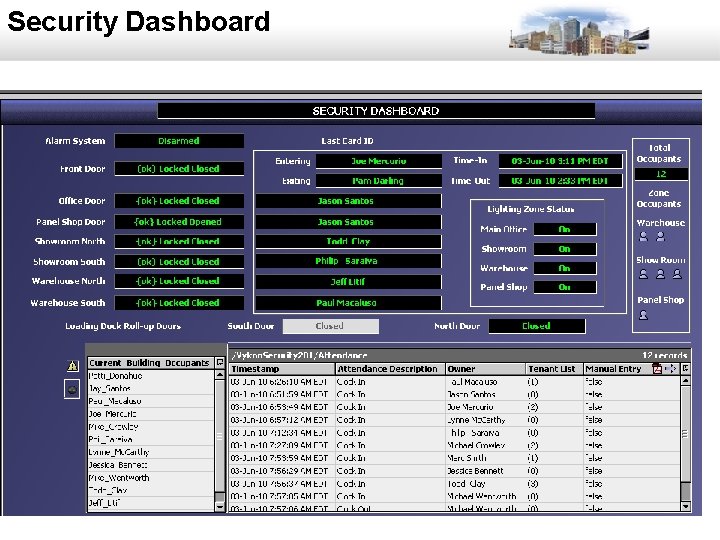Click the column arrows icon beside the PDF icon
Screen dimensions: 720x540
pyautogui.click(x=671, y=368)
